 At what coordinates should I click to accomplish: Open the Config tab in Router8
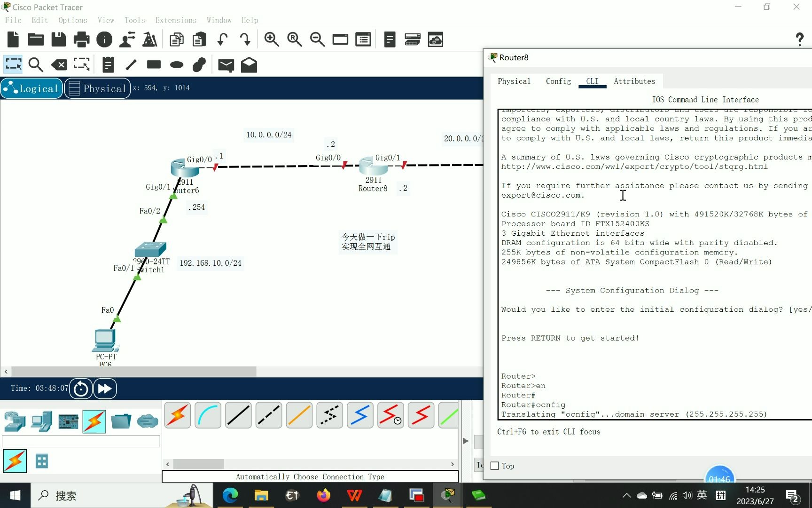point(558,81)
